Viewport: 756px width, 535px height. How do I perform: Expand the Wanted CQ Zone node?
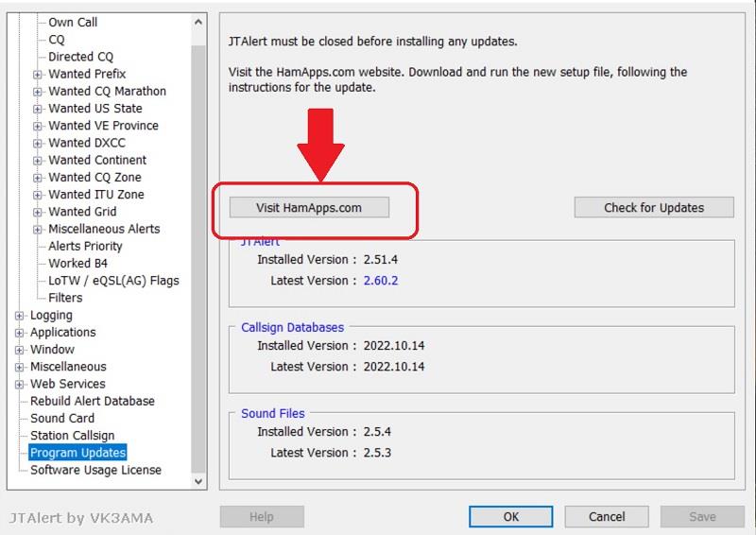click(37, 178)
